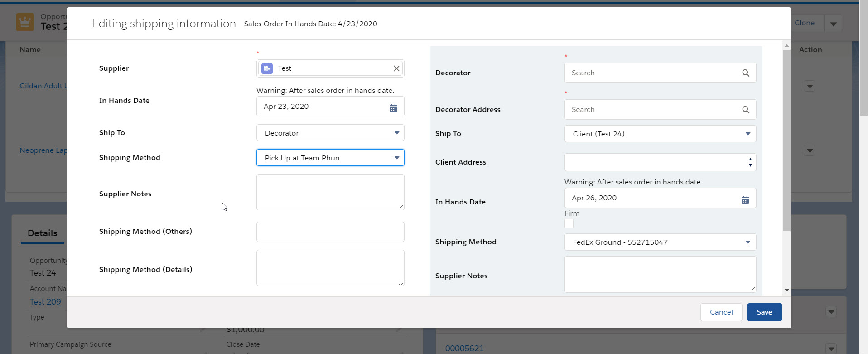Click the Action column header
The image size is (868, 354).
[x=810, y=50]
